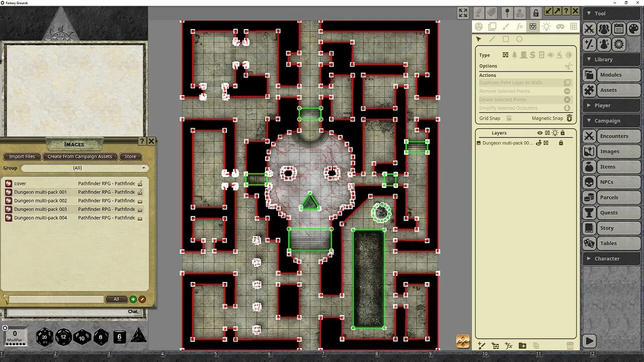
Task: Click the pushpin icon in image toolbar
Action: (507, 13)
